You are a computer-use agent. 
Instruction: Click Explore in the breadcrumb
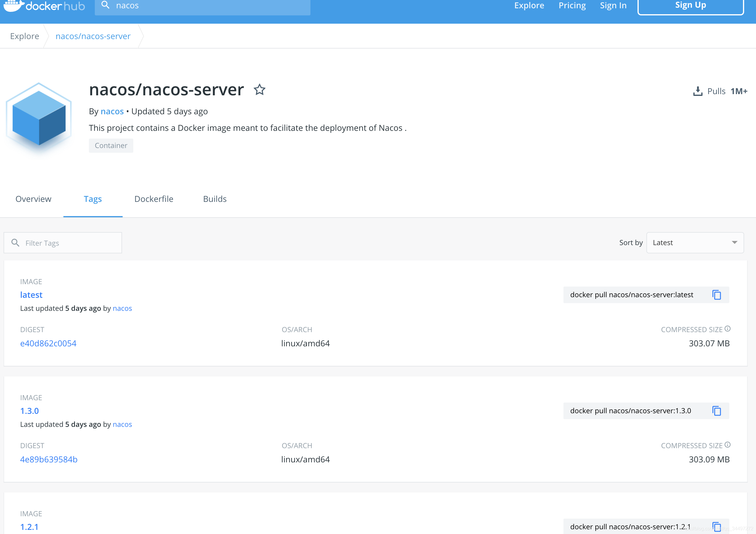coord(24,36)
